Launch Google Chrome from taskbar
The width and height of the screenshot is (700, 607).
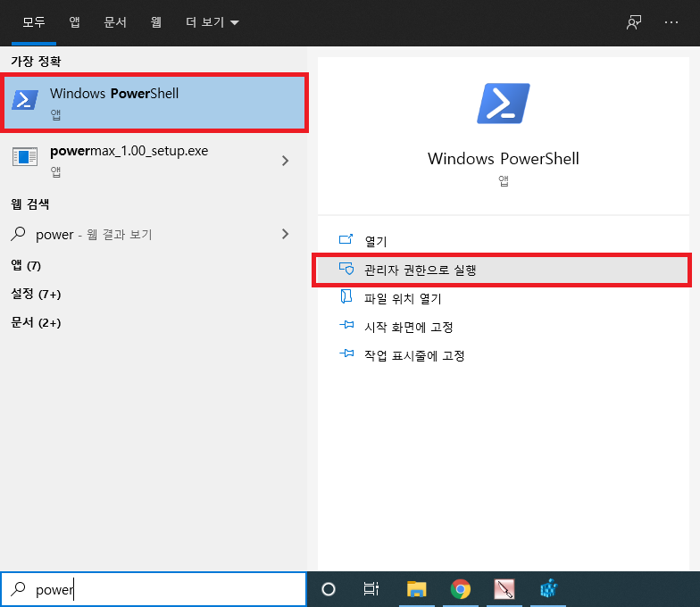pyautogui.click(x=461, y=589)
